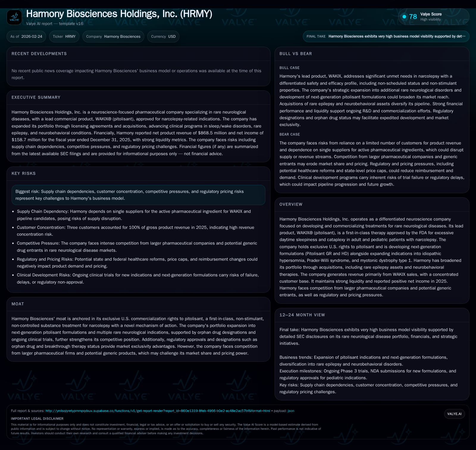Image resolution: width=476 pixels, height=450 pixels.
Task: Click the Biggest risk highlighted callout box
Action: pyautogui.click(x=138, y=195)
